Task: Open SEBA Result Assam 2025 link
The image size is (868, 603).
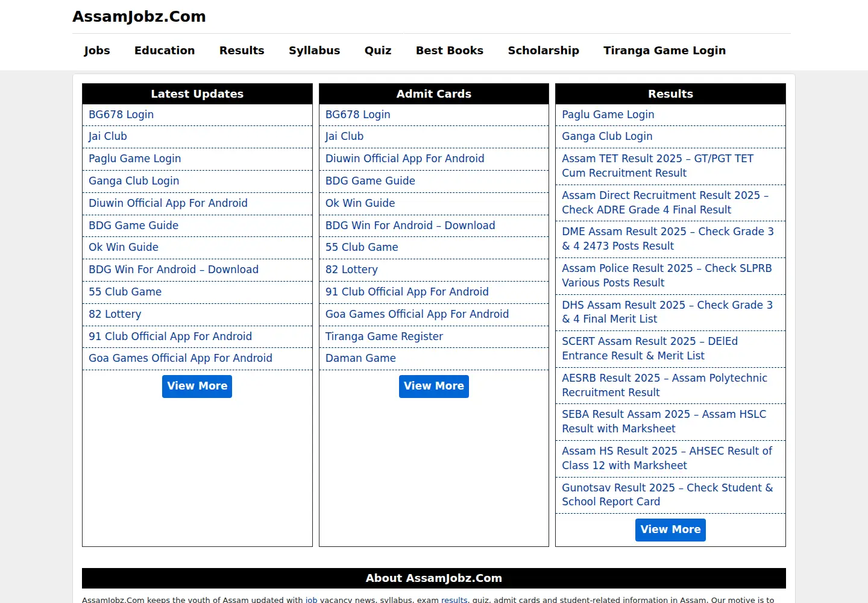Action: [x=664, y=421]
